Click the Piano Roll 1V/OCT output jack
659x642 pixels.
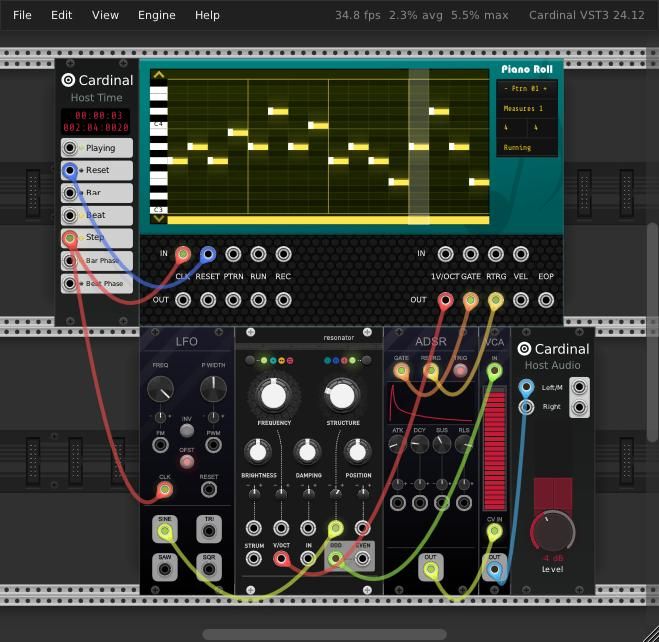coord(445,300)
